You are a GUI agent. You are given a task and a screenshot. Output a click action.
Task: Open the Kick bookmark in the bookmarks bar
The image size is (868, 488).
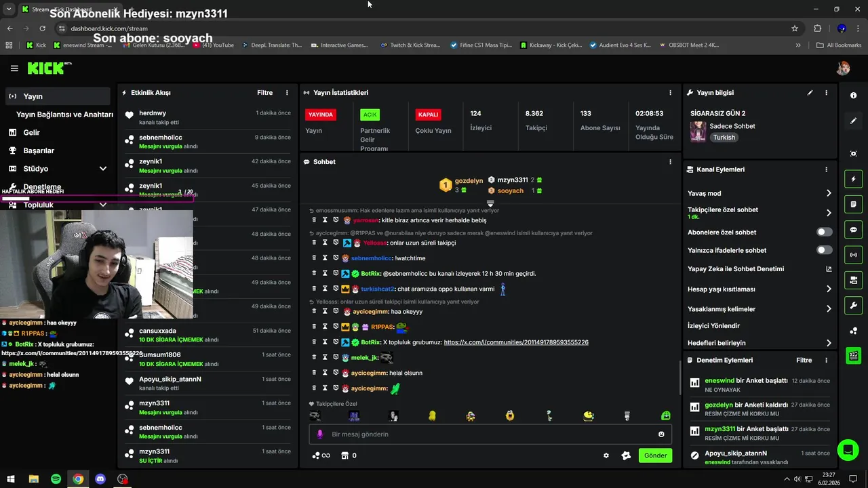click(37, 45)
